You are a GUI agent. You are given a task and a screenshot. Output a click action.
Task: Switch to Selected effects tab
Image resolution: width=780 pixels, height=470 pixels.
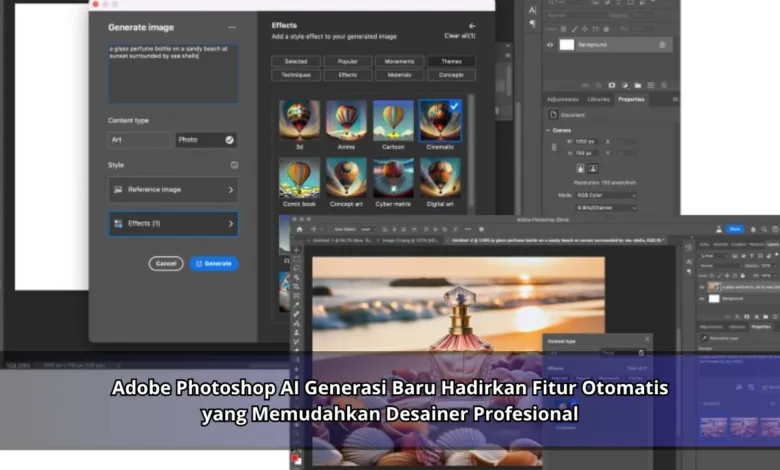(x=296, y=62)
